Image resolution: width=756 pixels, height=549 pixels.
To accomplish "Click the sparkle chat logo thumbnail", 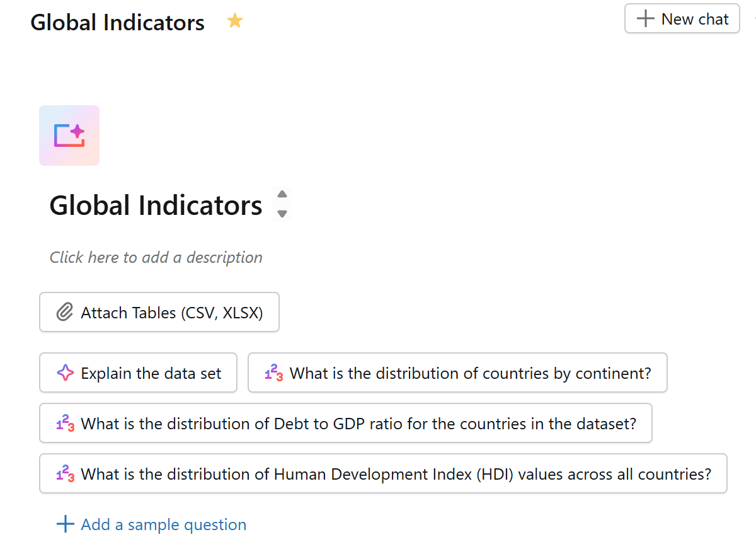I will [69, 136].
